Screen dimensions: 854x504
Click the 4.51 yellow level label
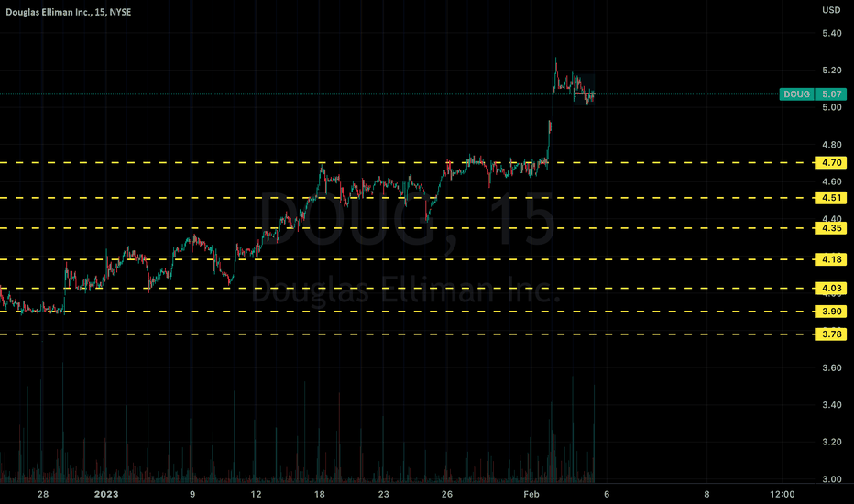pos(831,198)
